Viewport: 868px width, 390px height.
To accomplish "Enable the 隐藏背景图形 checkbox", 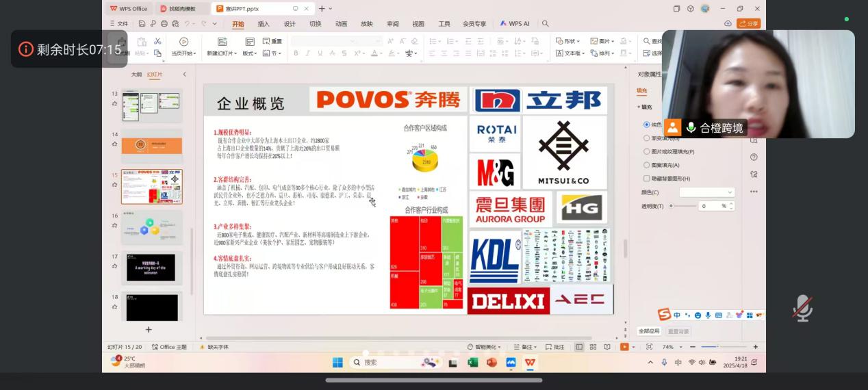I will pos(646,179).
